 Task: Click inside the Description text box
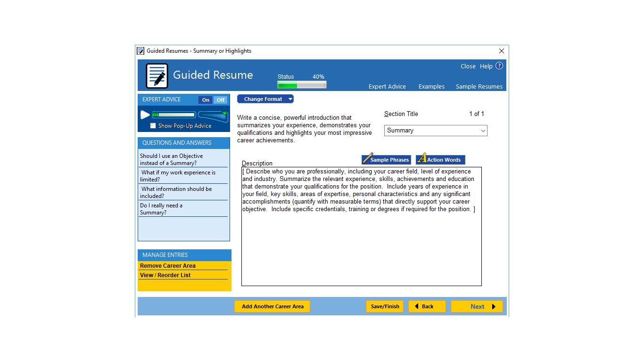pyautogui.click(x=362, y=226)
